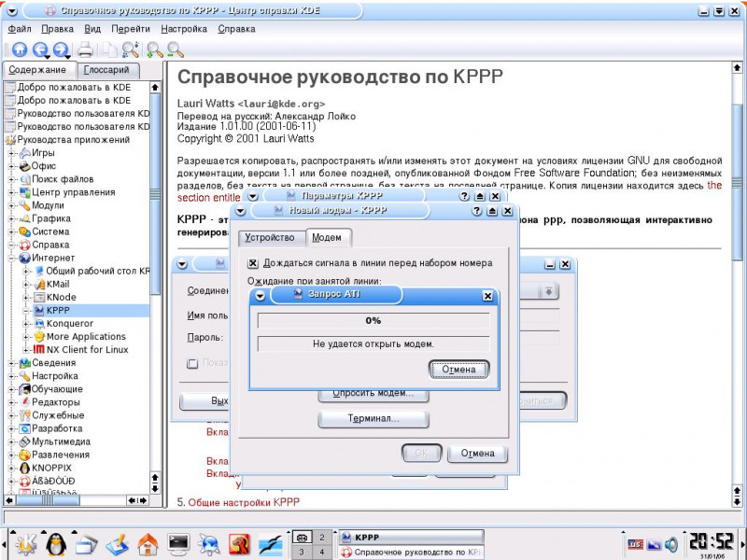Show desktop using the pencil desk icon
This screenshot has width=747, height=560.
(x=118, y=545)
